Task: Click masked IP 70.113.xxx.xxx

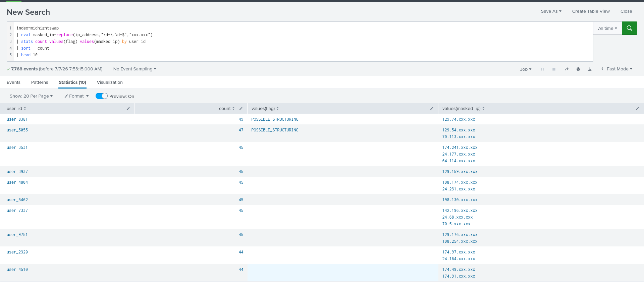Action: (x=459, y=137)
